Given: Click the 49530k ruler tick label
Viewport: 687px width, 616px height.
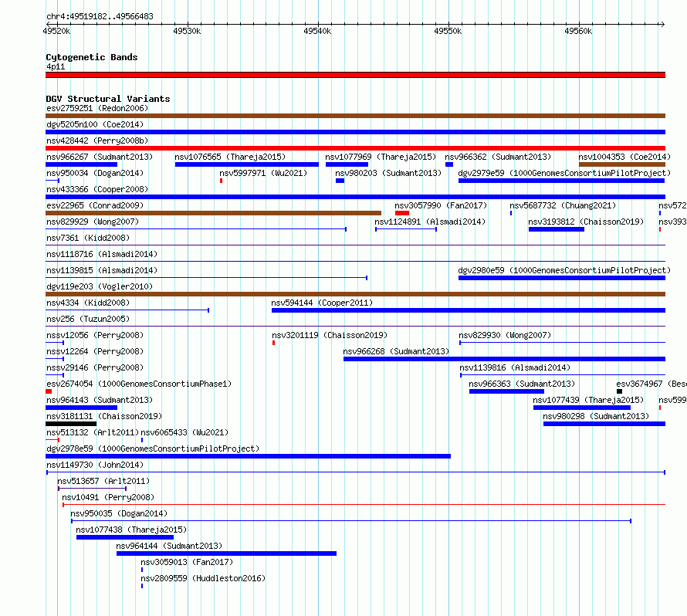Looking at the screenshot, I should coord(187,31).
